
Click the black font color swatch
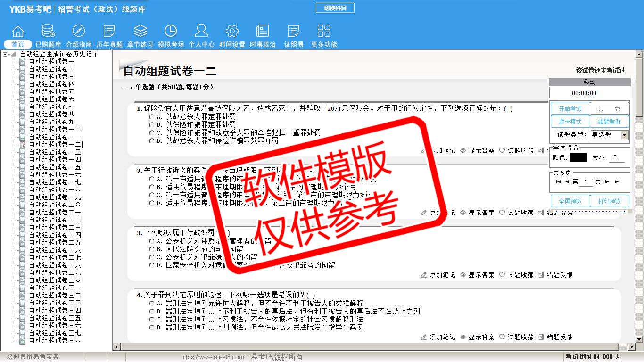click(x=578, y=157)
